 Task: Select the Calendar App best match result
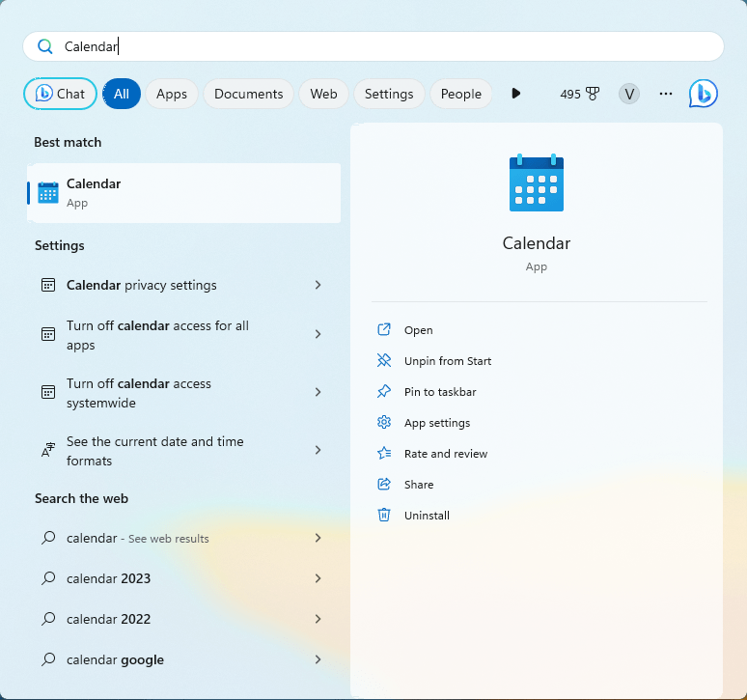point(184,193)
